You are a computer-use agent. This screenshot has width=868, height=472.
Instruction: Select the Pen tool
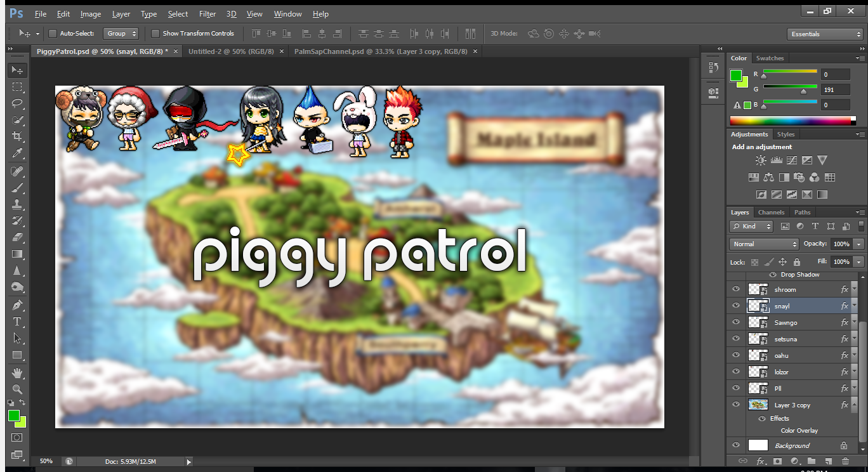coord(18,305)
